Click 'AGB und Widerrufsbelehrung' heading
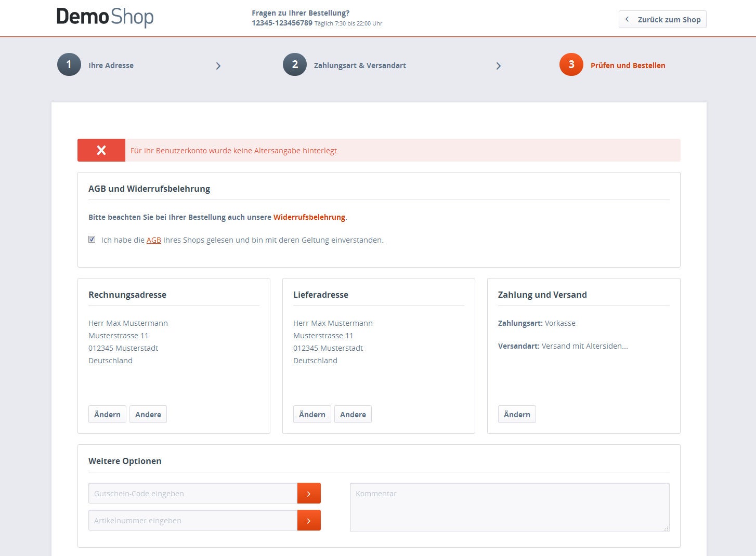This screenshot has height=556, width=756. [149, 189]
